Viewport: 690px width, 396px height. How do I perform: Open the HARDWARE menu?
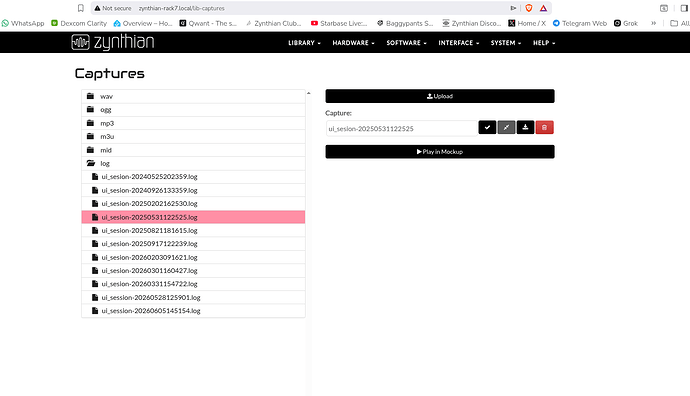[x=353, y=43]
